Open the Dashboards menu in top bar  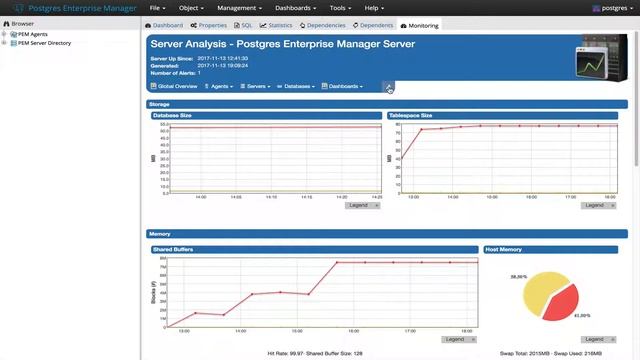(x=296, y=8)
